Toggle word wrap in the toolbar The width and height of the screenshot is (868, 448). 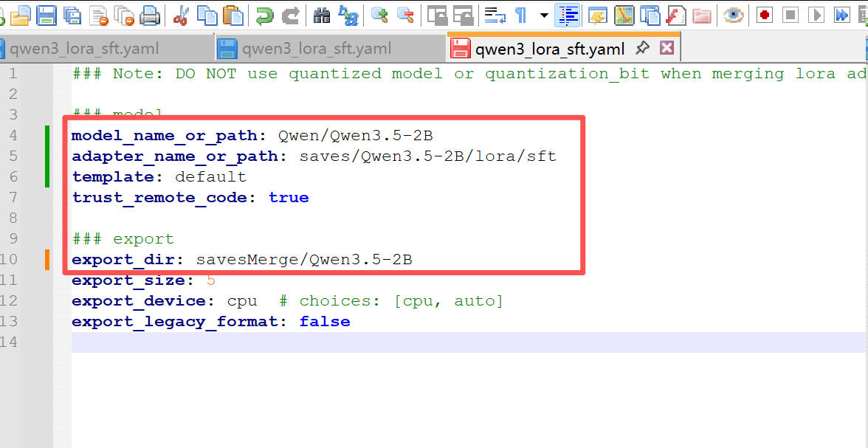pos(495,15)
